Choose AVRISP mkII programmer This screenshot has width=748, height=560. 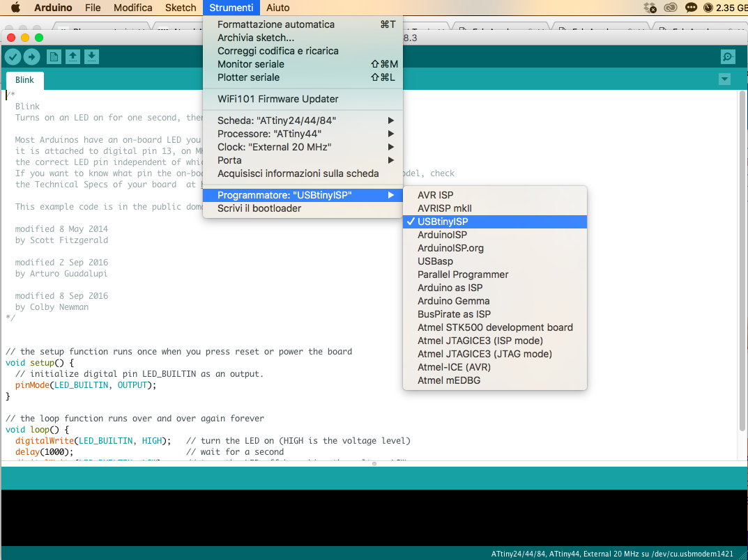pos(495,208)
